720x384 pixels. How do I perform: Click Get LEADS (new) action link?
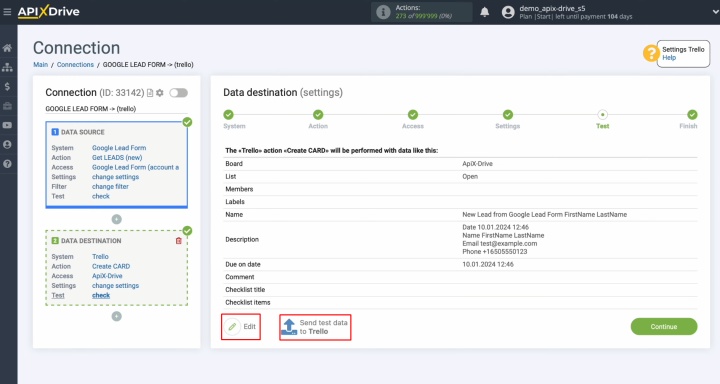[117, 158]
